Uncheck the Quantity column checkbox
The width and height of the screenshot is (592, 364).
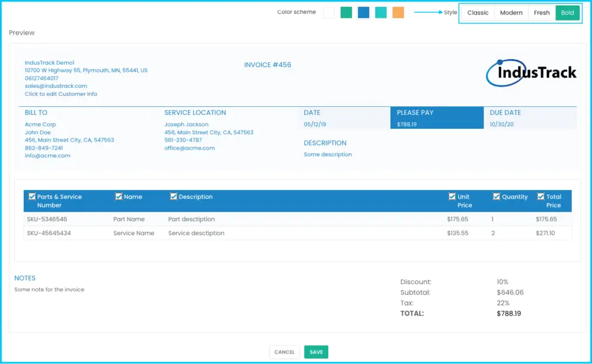497,196
